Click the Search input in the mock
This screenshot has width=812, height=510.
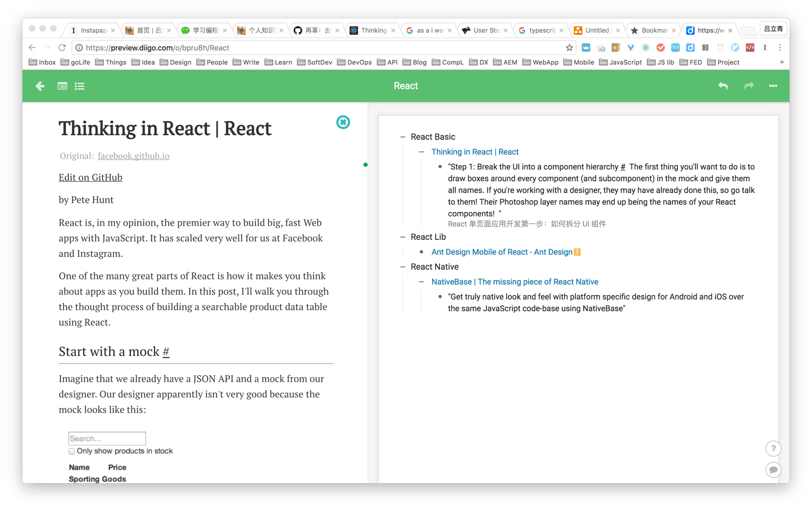[107, 439]
